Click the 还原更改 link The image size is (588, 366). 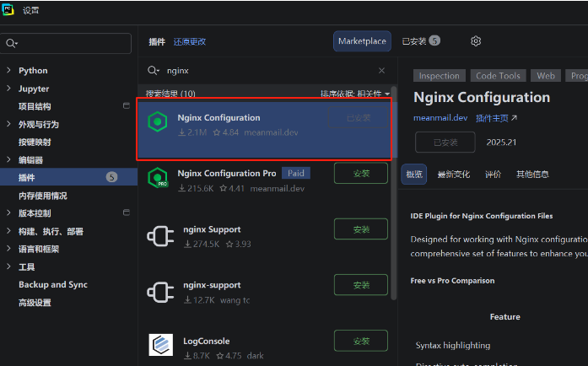190,41
